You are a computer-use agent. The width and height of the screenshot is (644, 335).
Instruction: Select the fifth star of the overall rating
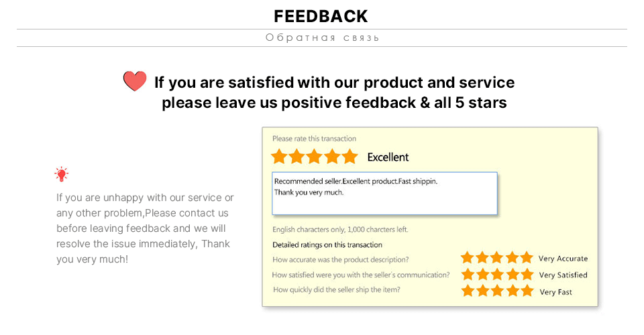click(350, 157)
